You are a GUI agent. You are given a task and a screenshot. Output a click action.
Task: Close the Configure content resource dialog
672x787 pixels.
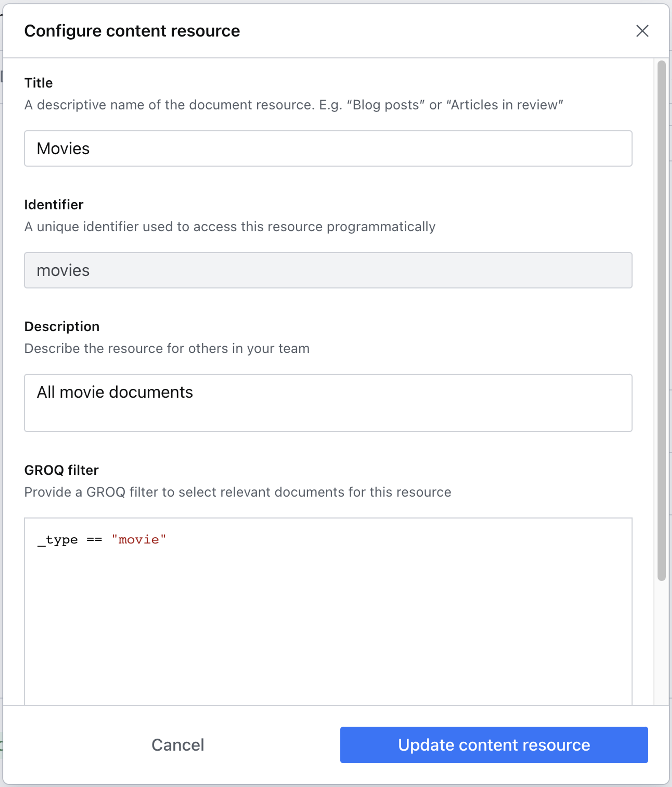[x=642, y=31]
